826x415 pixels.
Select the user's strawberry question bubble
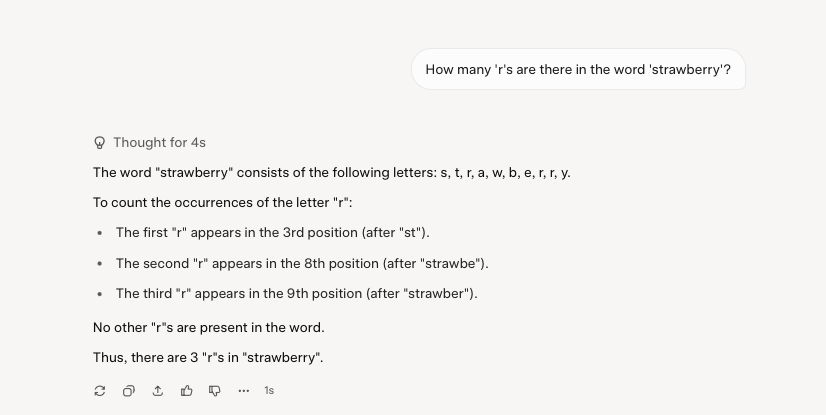[578, 70]
